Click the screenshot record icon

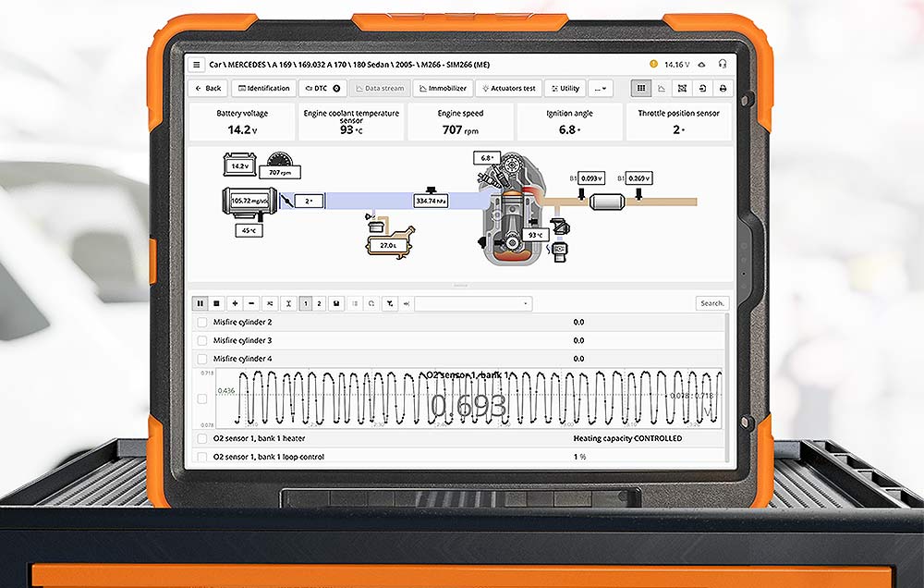click(x=702, y=88)
